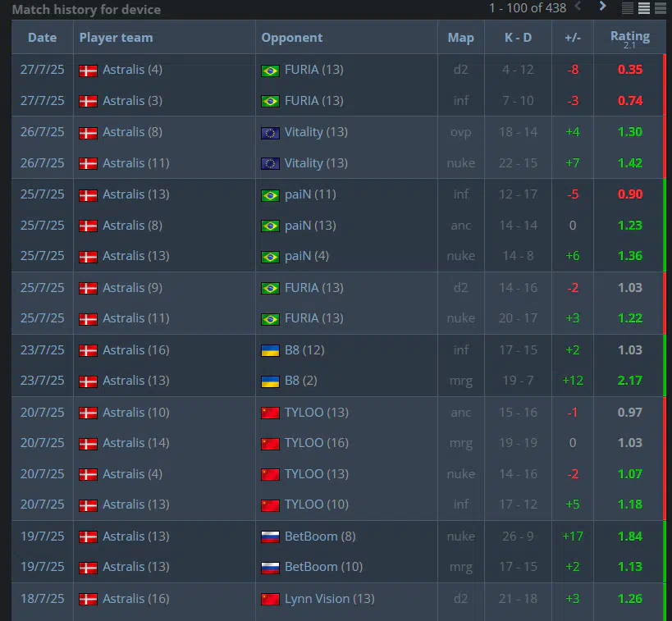This screenshot has width=672, height=621.
Task: Click China flag beside TYLOO (10)
Action: point(270,505)
